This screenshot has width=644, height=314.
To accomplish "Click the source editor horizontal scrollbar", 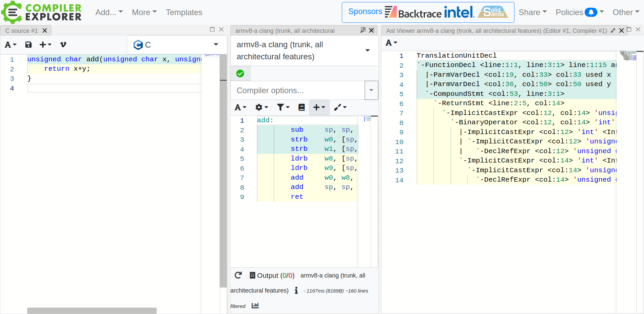I will tap(92, 311).
